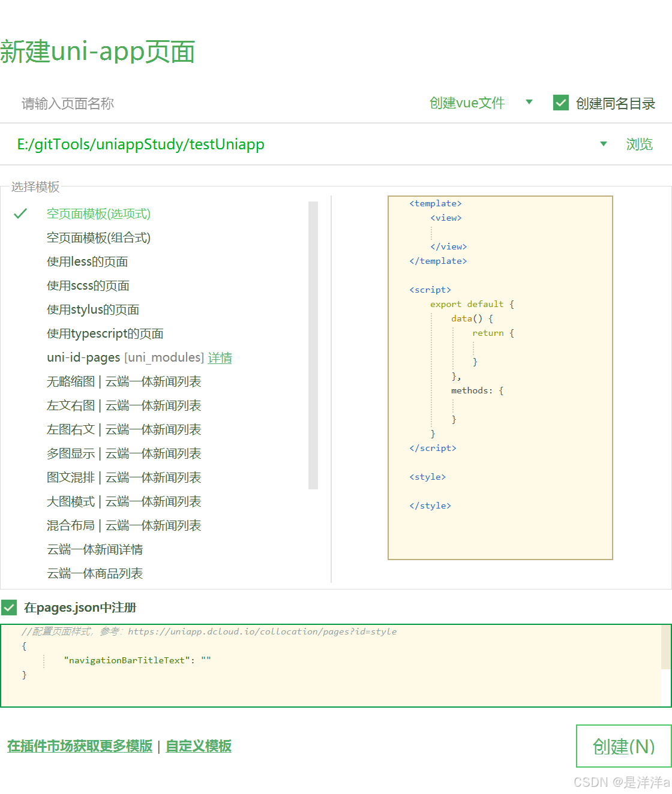
Task: Click the path E:/gitTools/uniappStudy/testUniapp
Action: click(x=140, y=145)
